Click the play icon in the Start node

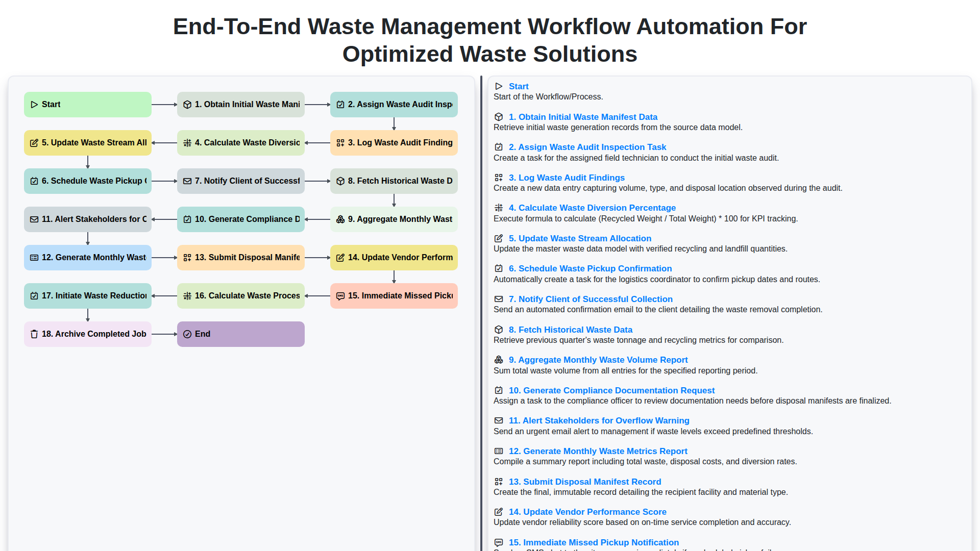[x=34, y=105]
